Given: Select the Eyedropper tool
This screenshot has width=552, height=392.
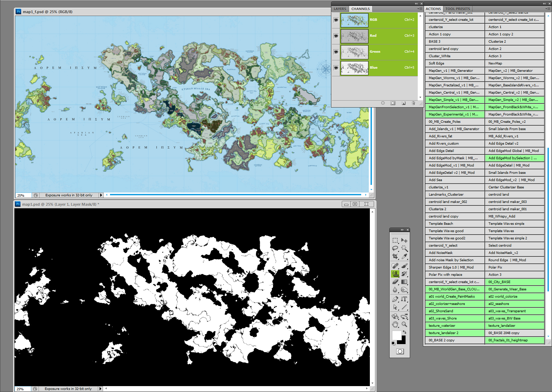Looking at the screenshot, I should click(x=404, y=256).
